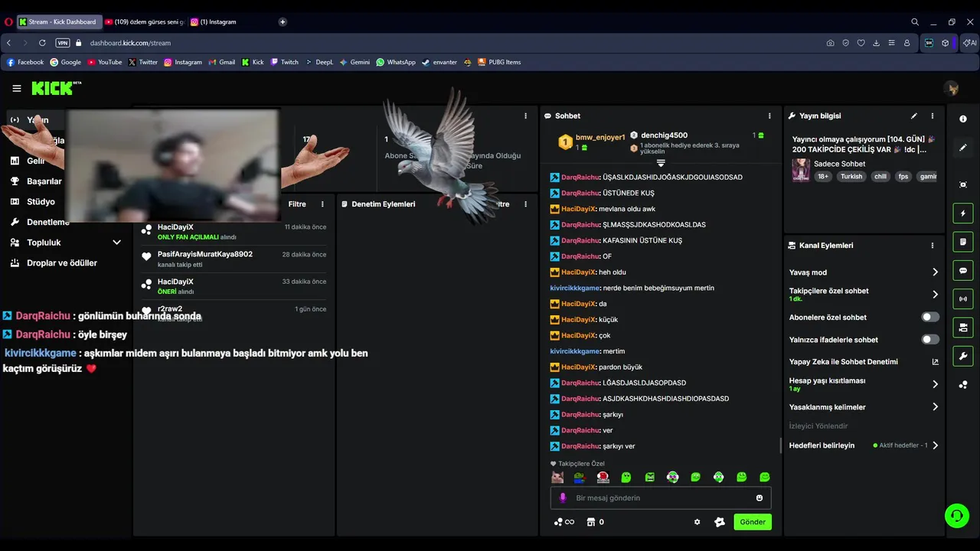
Task: Click the dots icon at the bottom of the right sidebar
Action: point(963,385)
